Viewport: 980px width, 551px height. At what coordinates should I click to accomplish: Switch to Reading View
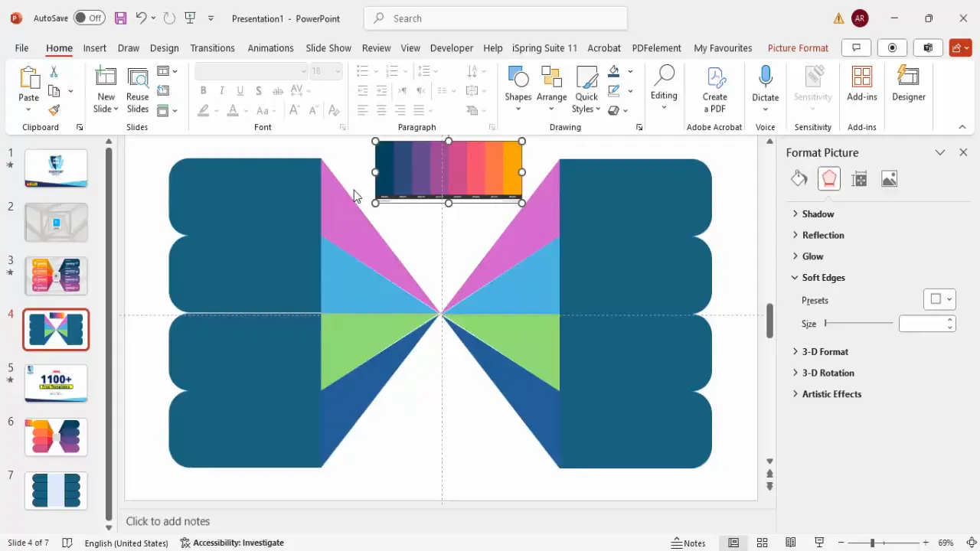[790, 543]
